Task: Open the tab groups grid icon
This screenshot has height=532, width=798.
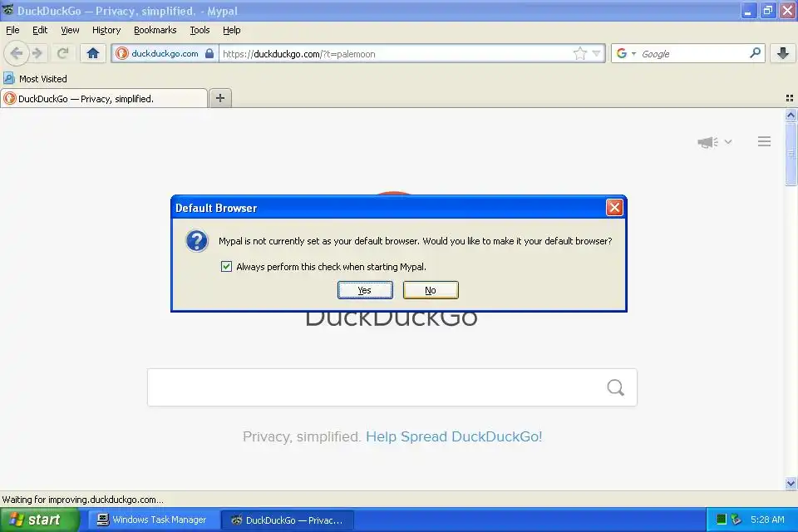Action: (x=790, y=98)
